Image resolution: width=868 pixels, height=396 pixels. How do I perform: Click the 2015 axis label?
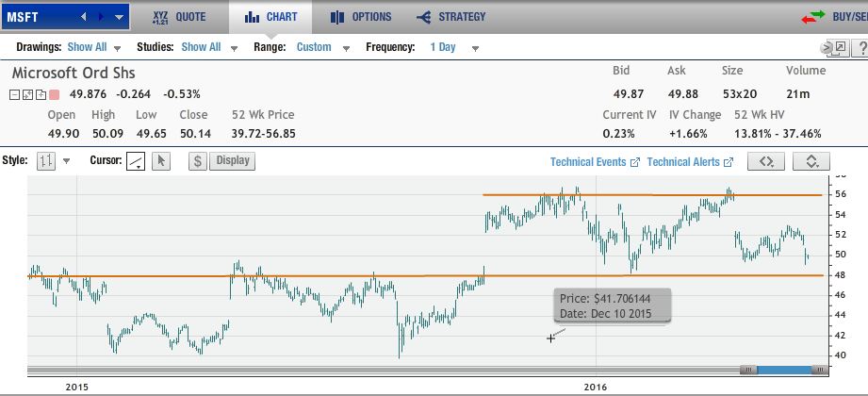[76, 387]
